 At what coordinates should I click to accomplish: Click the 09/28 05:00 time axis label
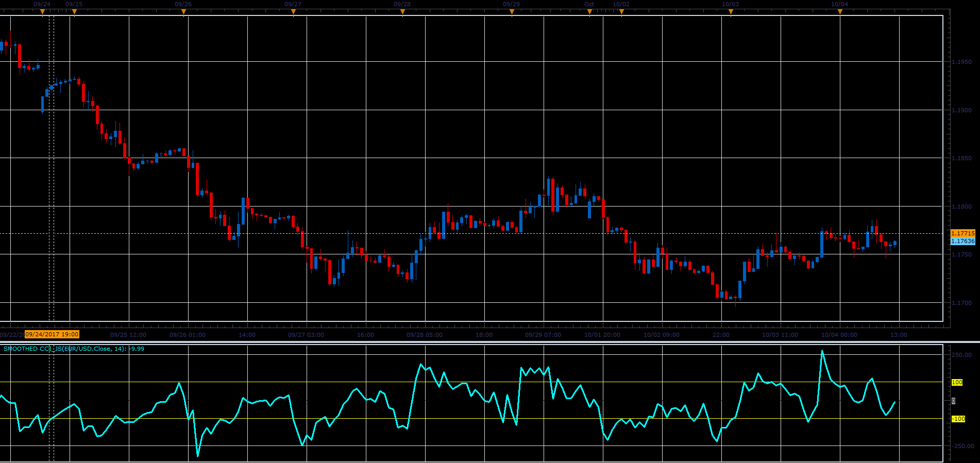click(x=425, y=335)
